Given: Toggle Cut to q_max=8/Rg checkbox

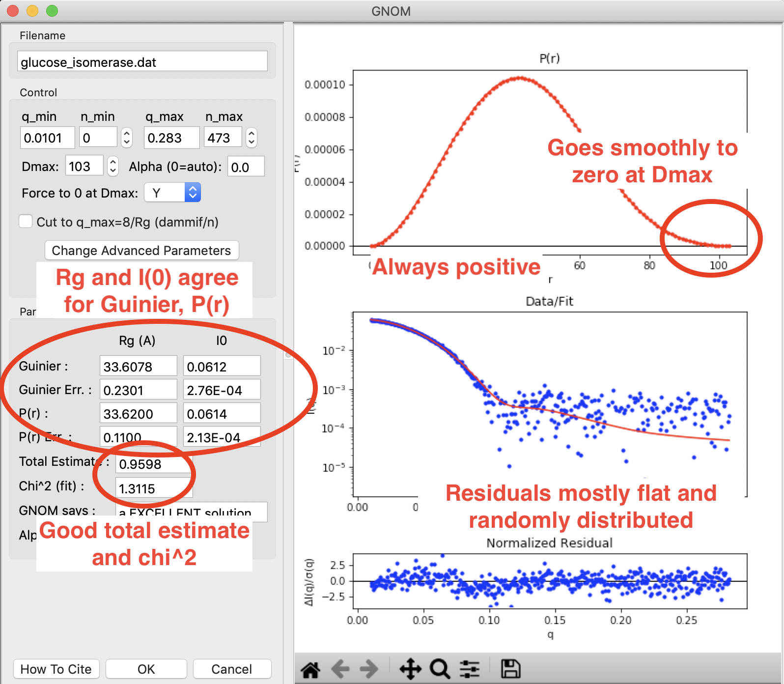Looking at the screenshot, I should click(26, 222).
